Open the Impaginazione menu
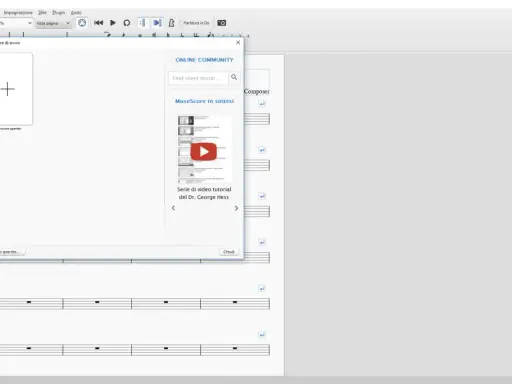 18,13
